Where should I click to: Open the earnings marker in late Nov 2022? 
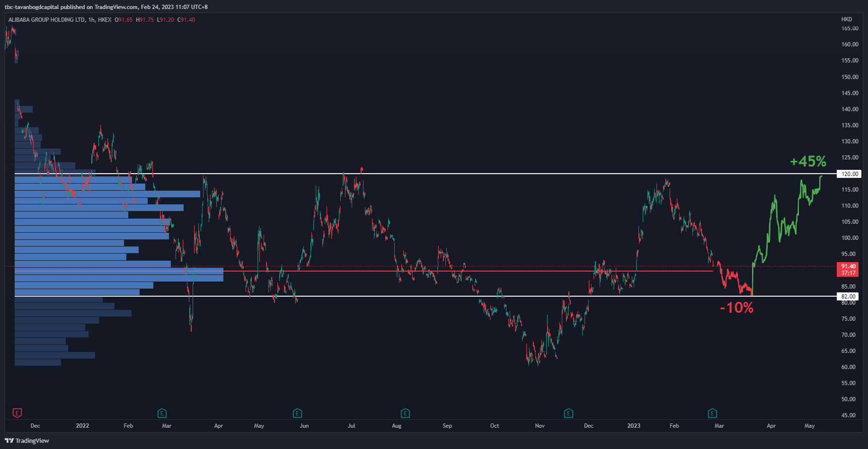click(568, 413)
